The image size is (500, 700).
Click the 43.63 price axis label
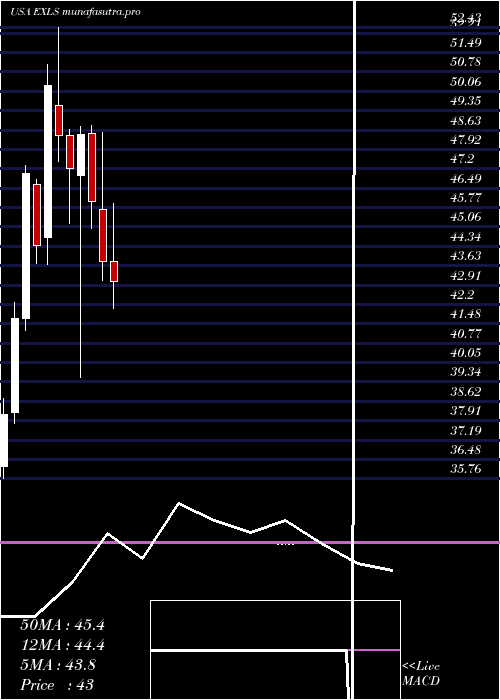click(465, 256)
